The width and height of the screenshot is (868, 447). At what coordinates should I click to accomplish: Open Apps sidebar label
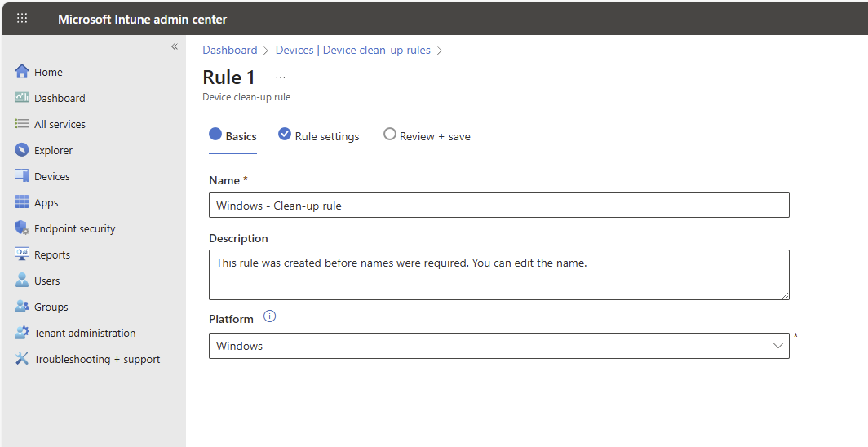[46, 203]
